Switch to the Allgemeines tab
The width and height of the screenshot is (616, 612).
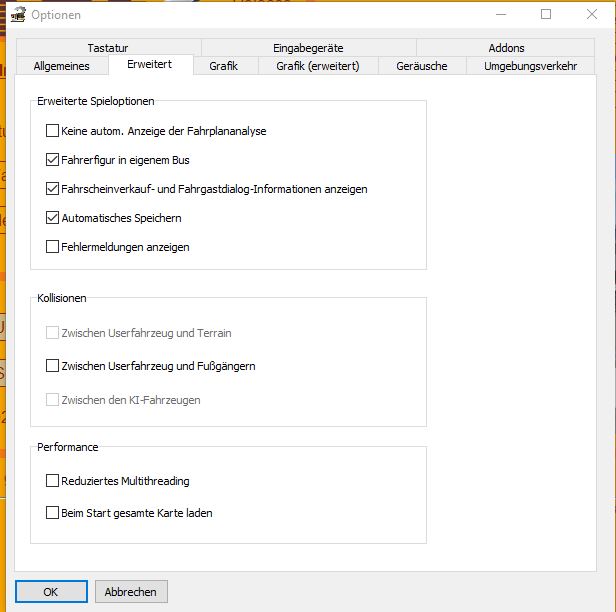coord(61,66)
